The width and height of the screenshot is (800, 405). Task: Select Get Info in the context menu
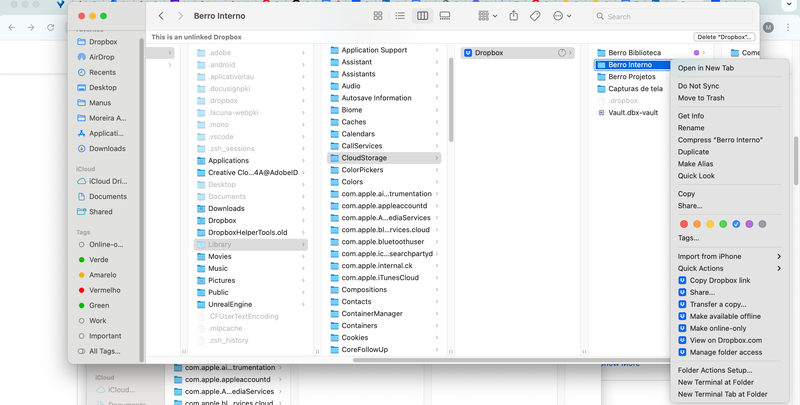[x=691, y=116]
